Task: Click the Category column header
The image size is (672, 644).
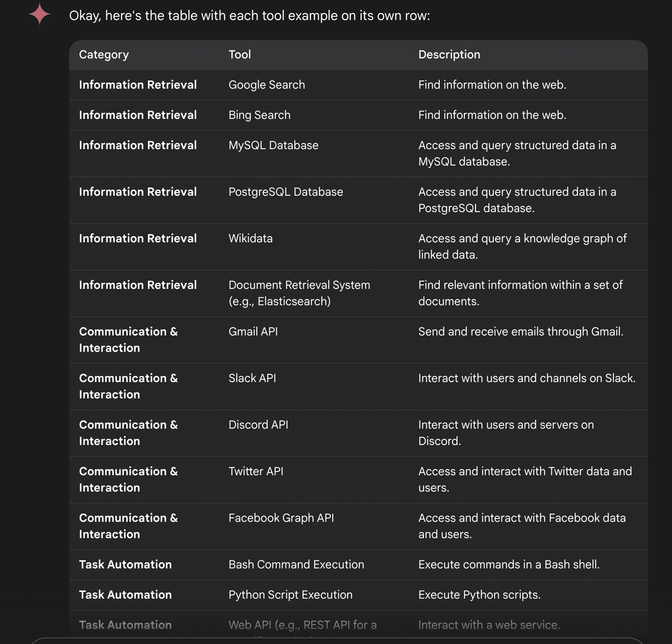Action: click(104, 55)
